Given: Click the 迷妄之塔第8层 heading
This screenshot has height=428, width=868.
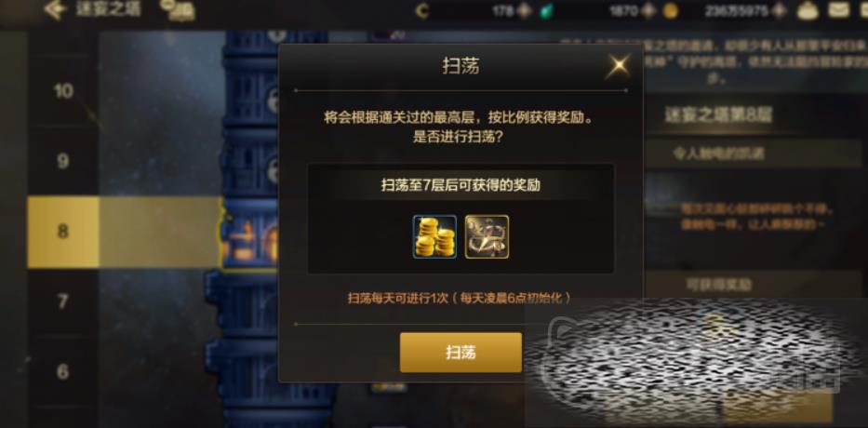Looking at the screenshot, I should 718,114.
